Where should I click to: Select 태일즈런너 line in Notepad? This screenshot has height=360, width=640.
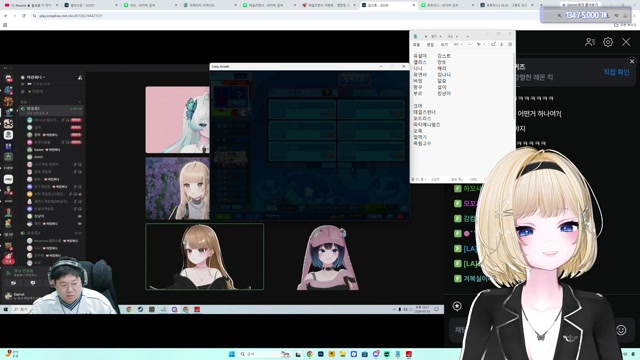[x=424, y=112]
